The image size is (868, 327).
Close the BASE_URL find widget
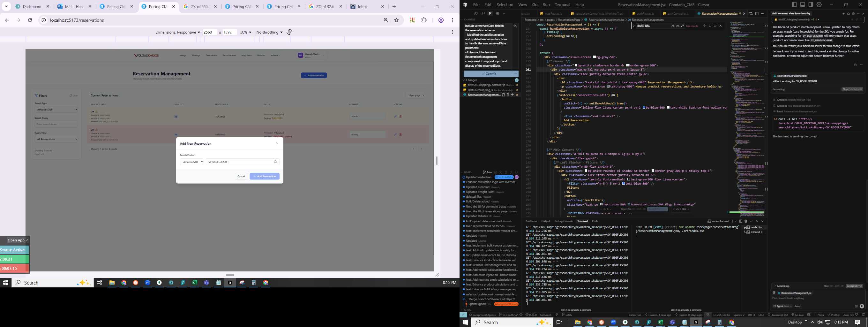[x=721, y=26]
